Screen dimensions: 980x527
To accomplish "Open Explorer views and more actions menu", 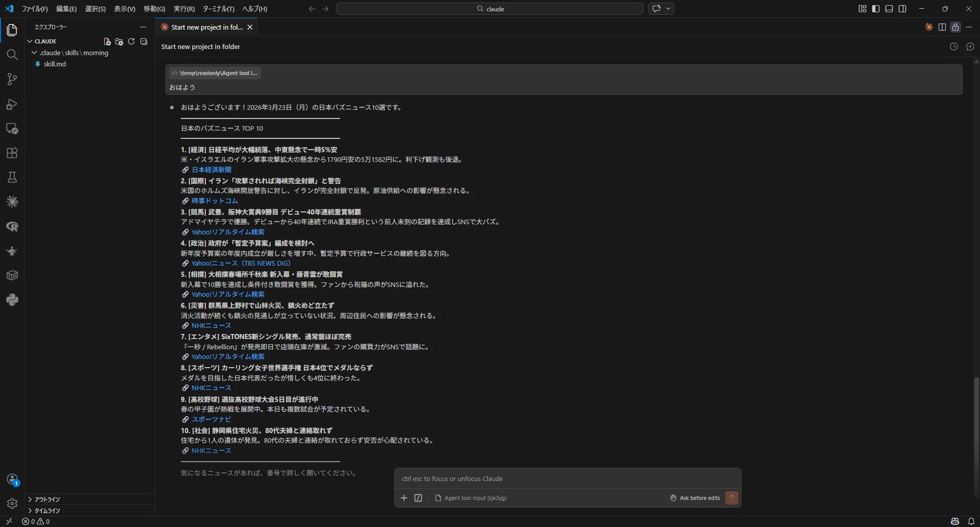I will click(x=143, y=27).
